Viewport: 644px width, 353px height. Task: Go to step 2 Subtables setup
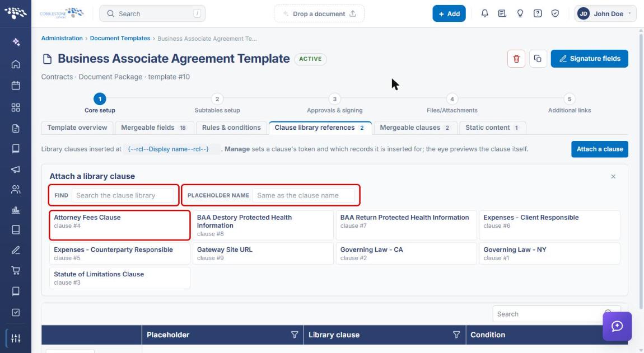pos(217,103)
